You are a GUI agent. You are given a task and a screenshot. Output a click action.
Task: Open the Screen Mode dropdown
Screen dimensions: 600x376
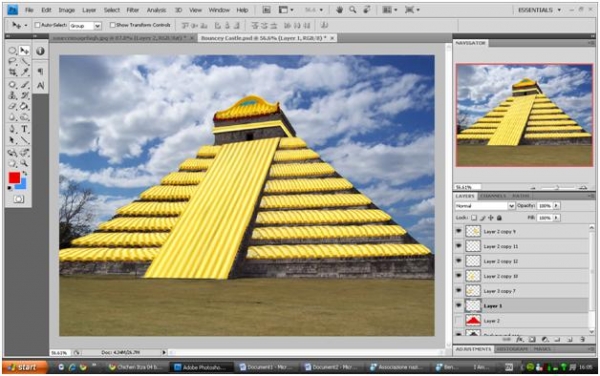tap(412, 10)
